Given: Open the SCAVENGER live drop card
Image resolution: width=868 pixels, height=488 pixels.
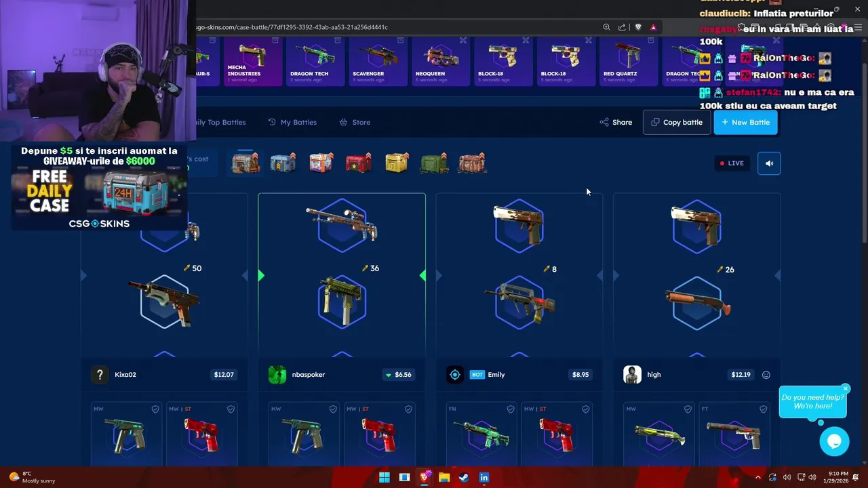Looking at the screenshot, I should coord(378,61).
